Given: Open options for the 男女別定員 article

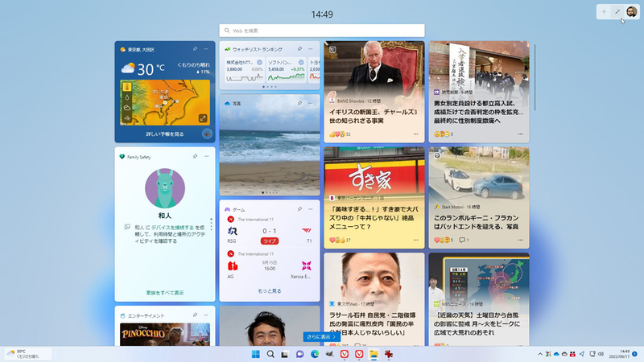Looking at the screenshot, I should [520, 134].
